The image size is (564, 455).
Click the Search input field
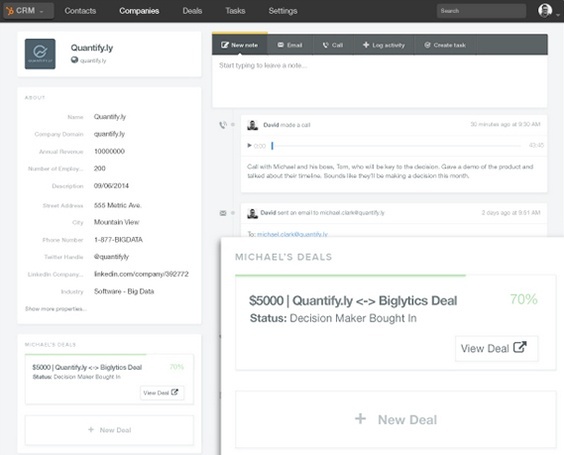tap(481, 11)
